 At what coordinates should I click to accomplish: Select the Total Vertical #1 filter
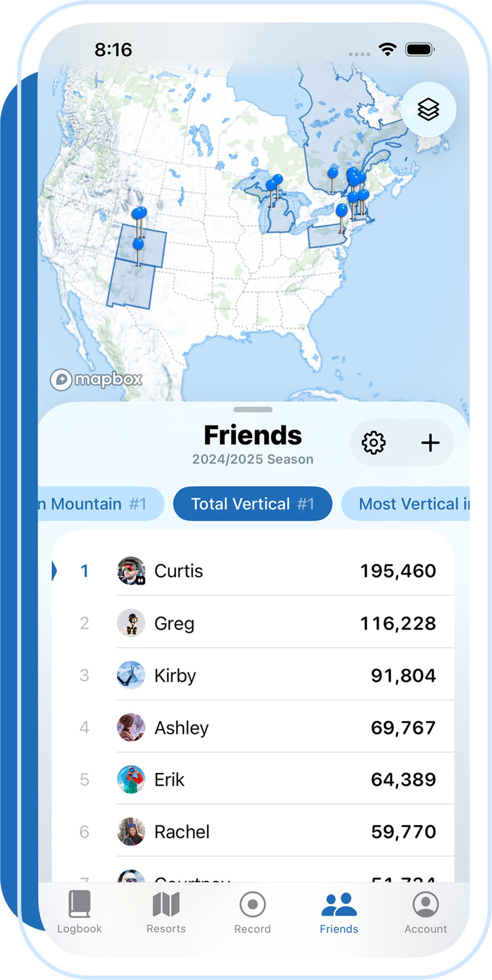[x=252, y=504]
